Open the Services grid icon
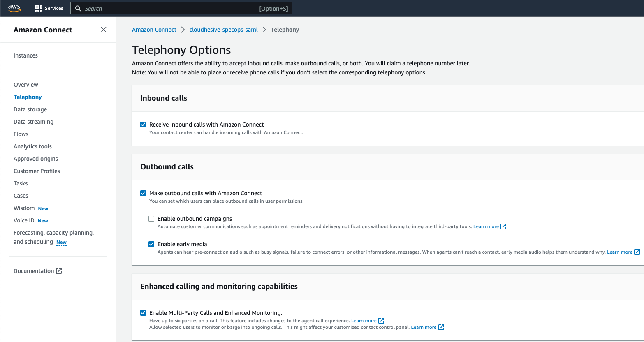Image resolution: width=644 pixels, height=342 pixels. [x=38, y=8]
